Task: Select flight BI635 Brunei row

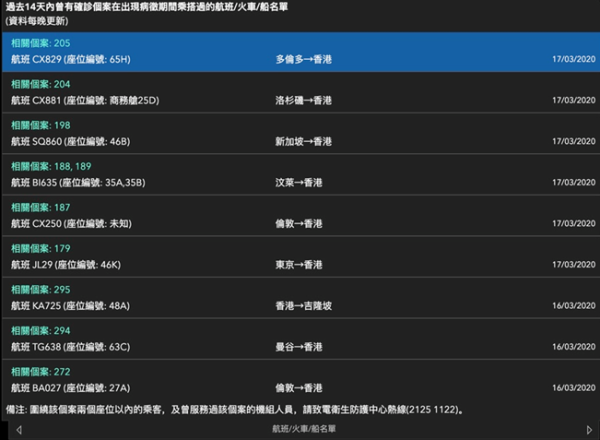Action: tap(300, 183)
